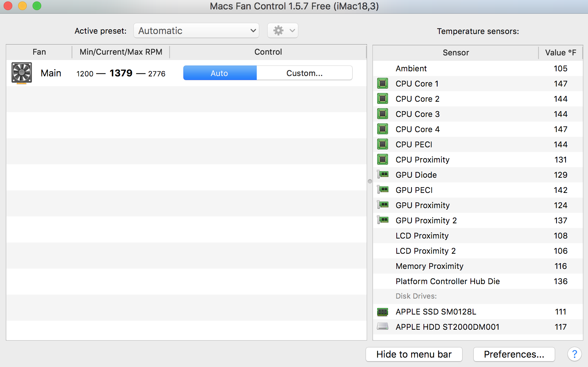Open the gear preset options menu

coord(283,31)
